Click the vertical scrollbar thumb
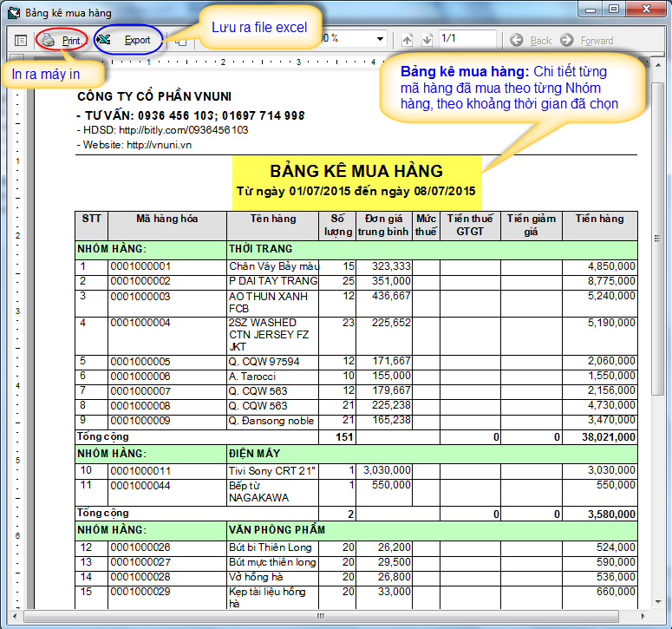The image size is (672, 629). click(x=659, y=234)
